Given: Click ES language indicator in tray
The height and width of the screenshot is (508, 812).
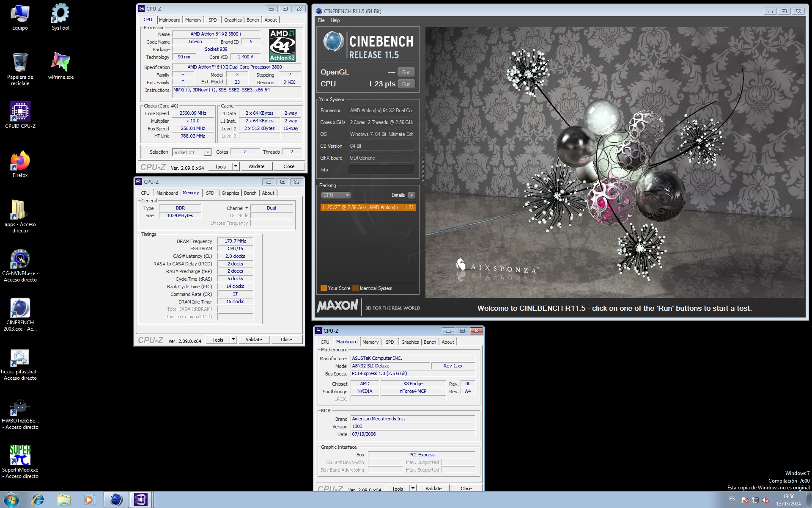Looking at the screenshot, I should 732,499.
